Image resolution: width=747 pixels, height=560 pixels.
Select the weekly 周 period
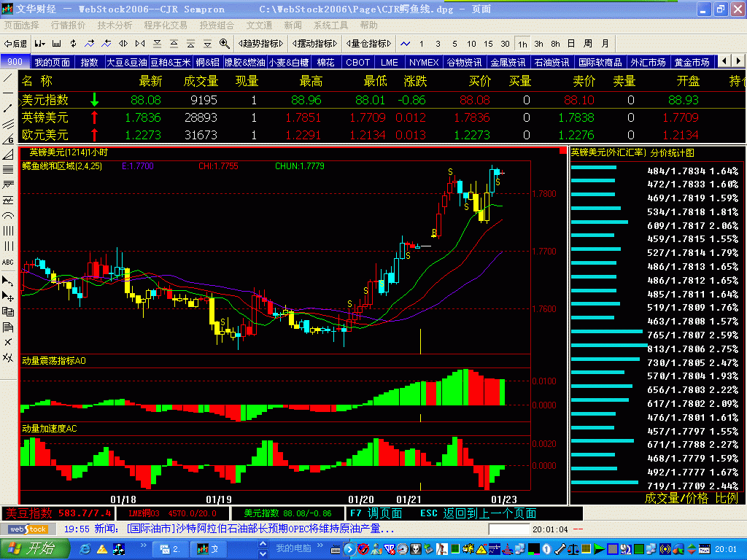[589, 44]
